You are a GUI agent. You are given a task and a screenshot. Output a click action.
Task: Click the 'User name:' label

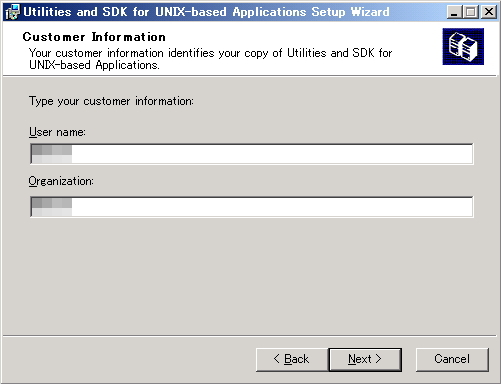[57, 132]
